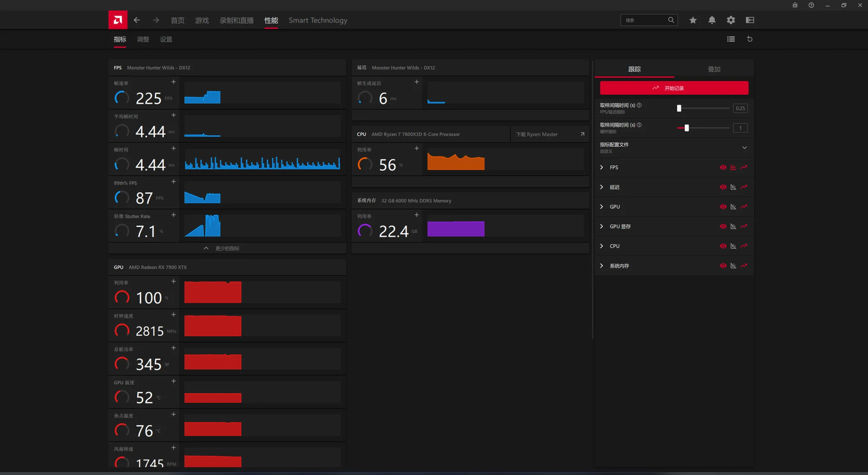
Task: Open the Smart Technology tab
Action: 318,20
